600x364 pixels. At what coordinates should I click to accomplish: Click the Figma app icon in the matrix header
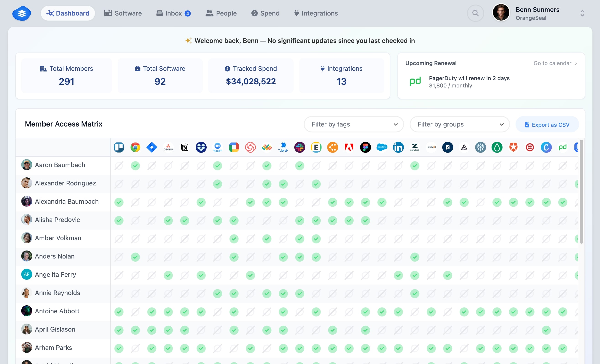366,147
